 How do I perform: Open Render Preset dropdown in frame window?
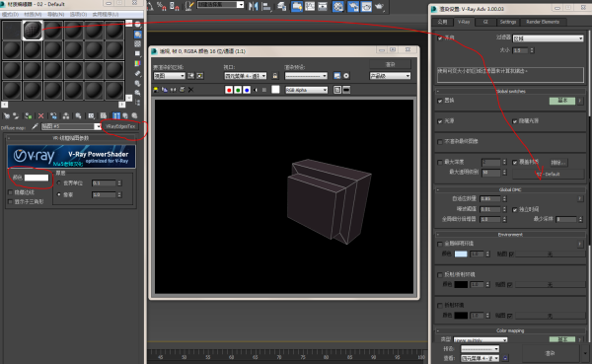(306, 76)
